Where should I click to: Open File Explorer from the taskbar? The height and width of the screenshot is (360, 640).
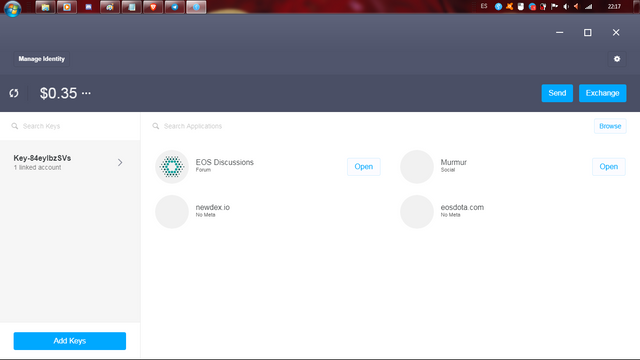(45, 7)
